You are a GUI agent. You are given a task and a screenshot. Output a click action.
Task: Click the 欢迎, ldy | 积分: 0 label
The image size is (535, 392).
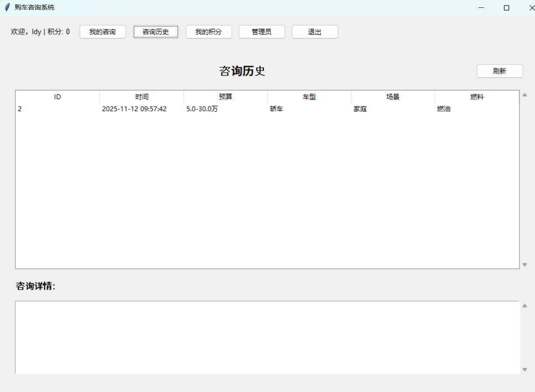tap(40, 32)
